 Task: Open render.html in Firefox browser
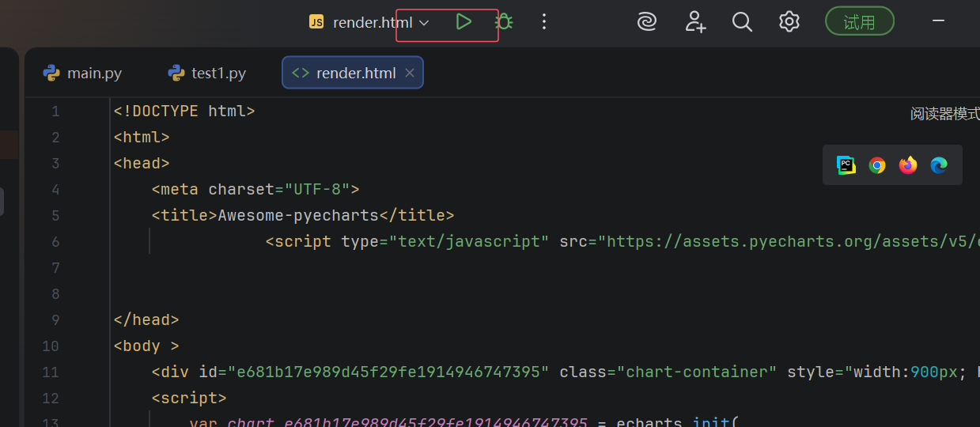pos(908,165)
